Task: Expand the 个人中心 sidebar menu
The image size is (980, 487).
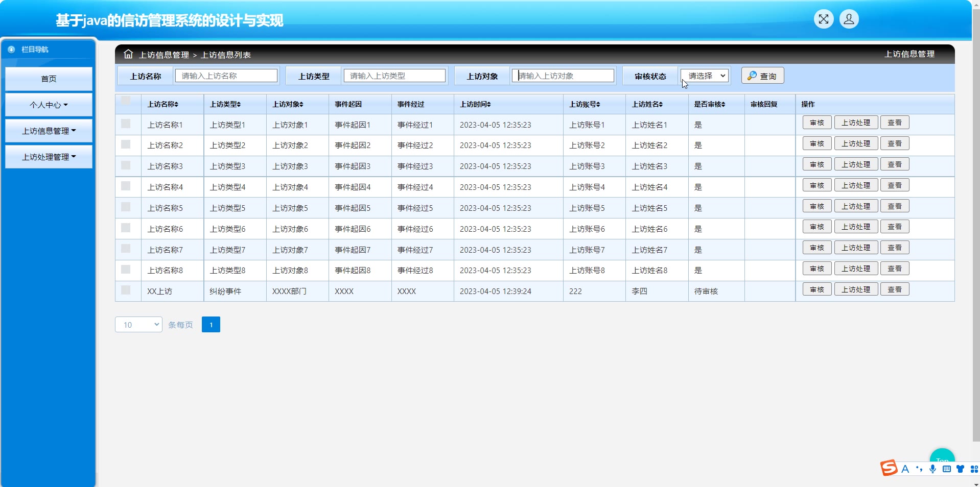Action: click(x=49, y=105)
